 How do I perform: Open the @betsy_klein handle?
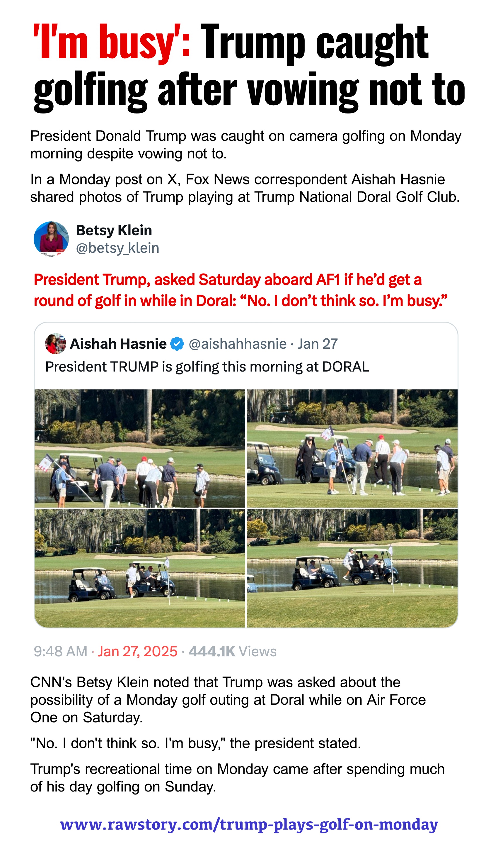pyautogui.click(x=118, y=248)
